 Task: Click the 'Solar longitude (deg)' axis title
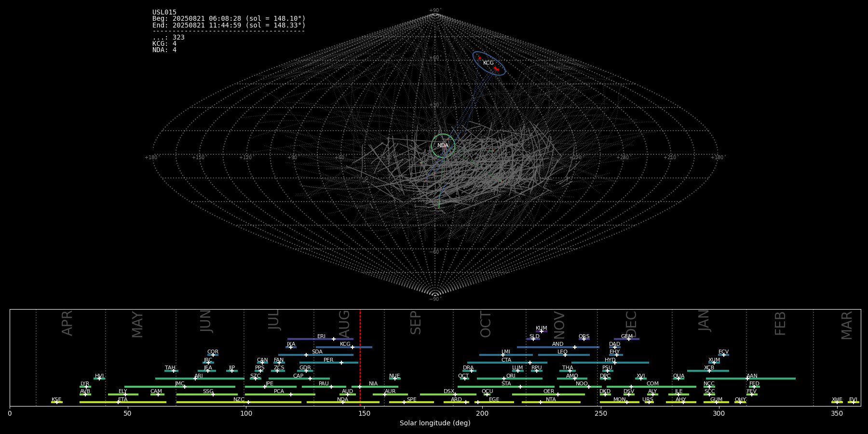(x=435, y=423)
